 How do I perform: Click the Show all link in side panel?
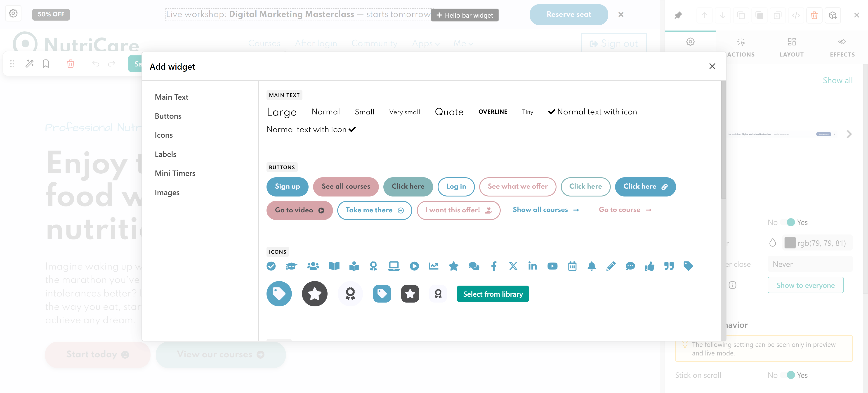(838, 80)
